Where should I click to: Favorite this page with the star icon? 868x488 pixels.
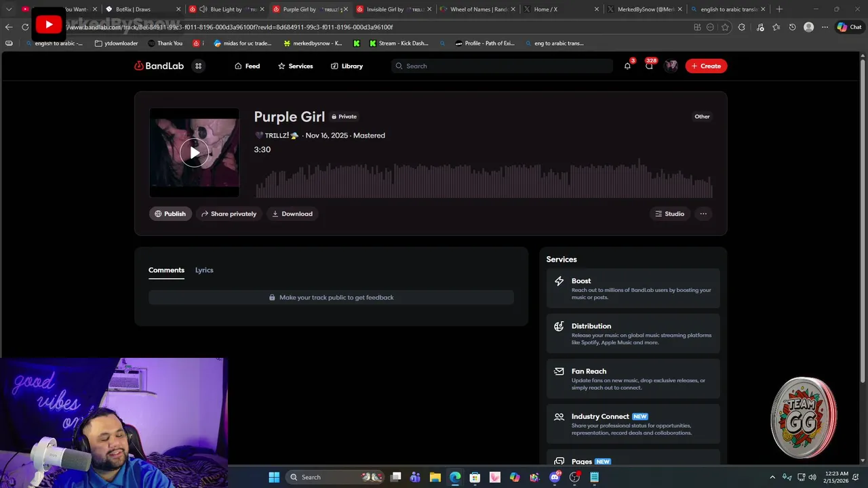(725, 27)
